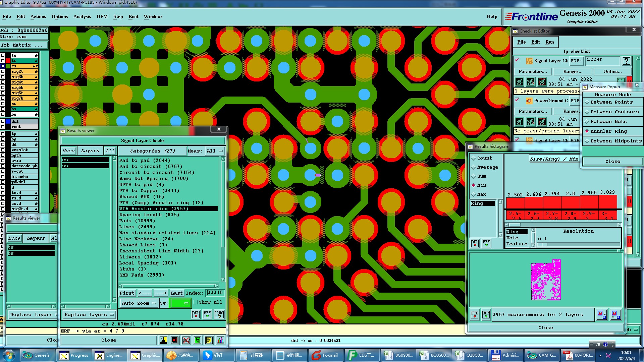Open the DFM menu

tap(102, 16)
